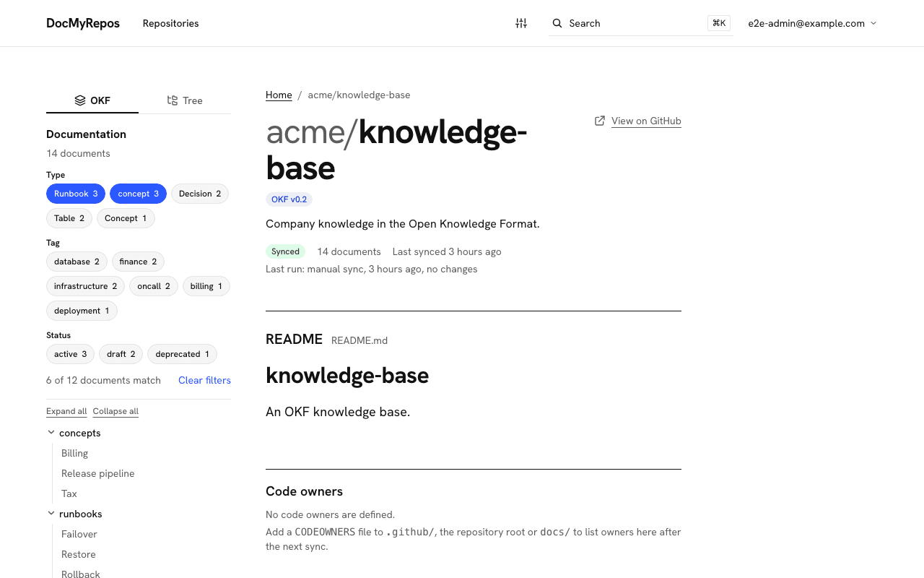Click the search magnifier icon
The height and width of the screenshot is (578, 924).
point(557,23)
